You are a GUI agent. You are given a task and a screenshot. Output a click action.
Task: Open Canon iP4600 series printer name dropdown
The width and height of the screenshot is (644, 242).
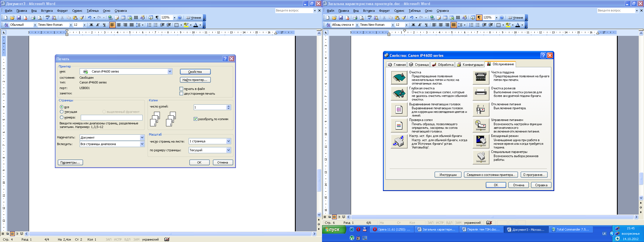(170, 71)
